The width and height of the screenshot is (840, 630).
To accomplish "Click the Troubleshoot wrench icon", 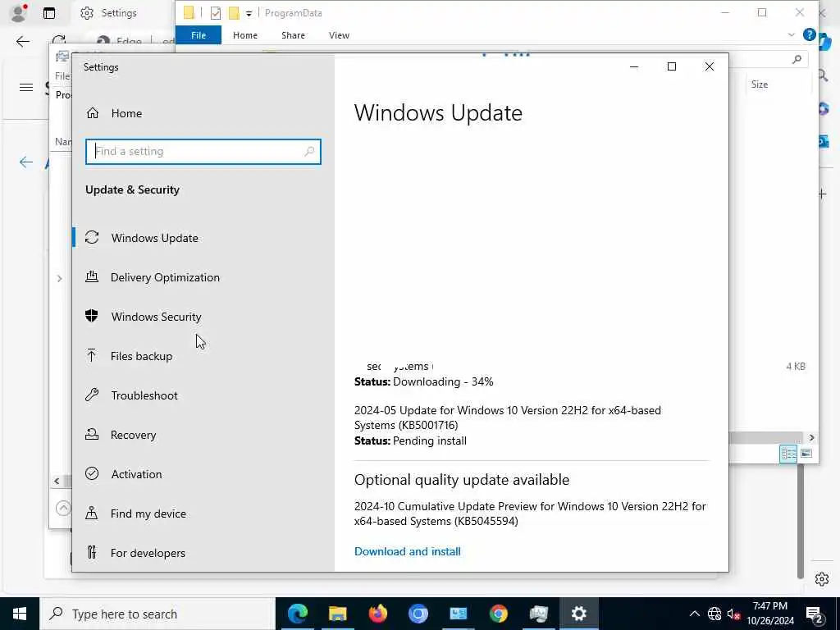I will point(92,395).
